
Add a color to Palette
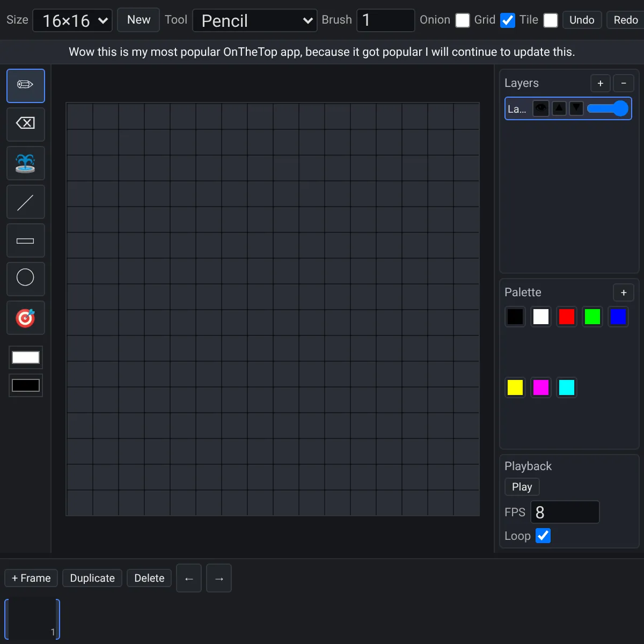(x=624, y=292)
